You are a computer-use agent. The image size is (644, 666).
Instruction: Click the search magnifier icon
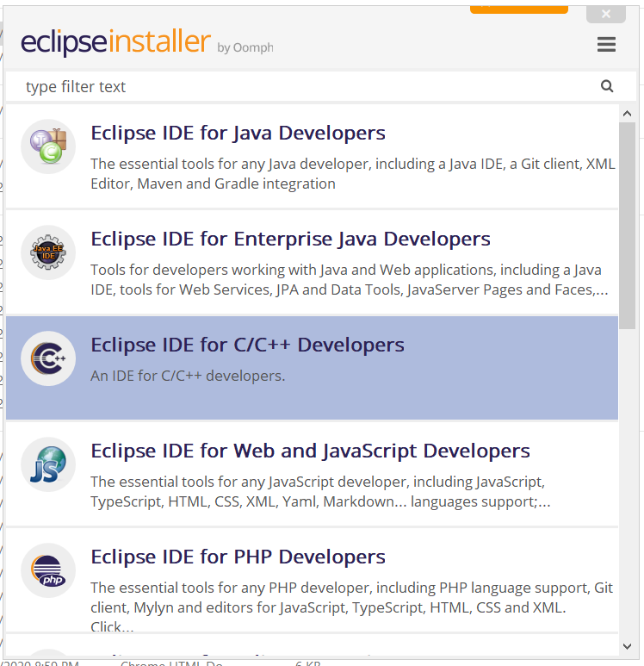(607, 86)
